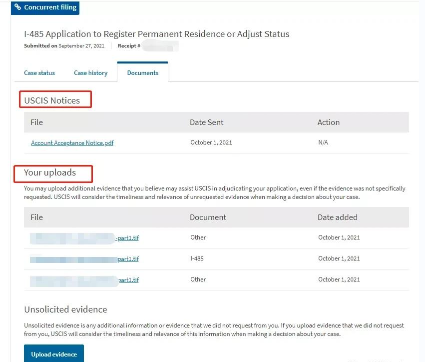Click the I-485 application title heading
This screenshot has width=425, height=362.
[157, 34]
